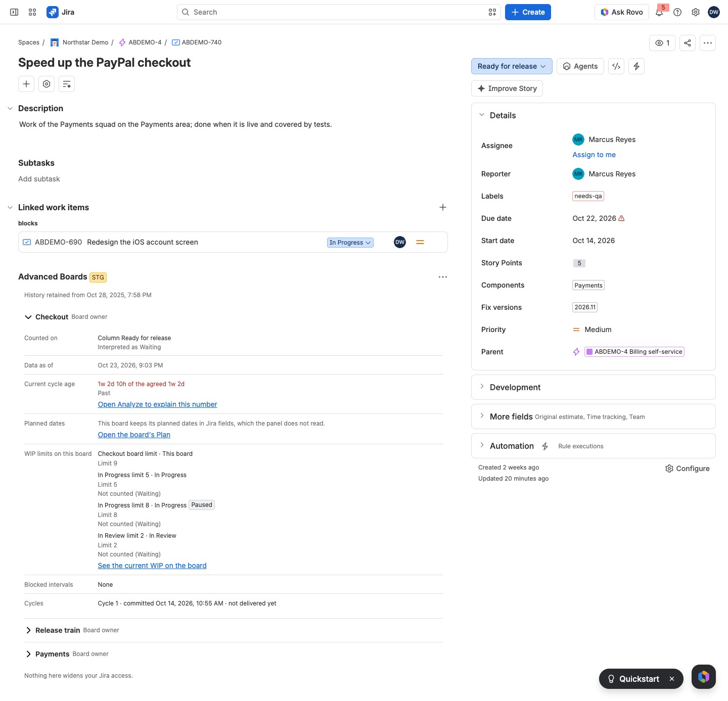Click Improve Story button
The image size is (728, 701).
tap(507, 88)
